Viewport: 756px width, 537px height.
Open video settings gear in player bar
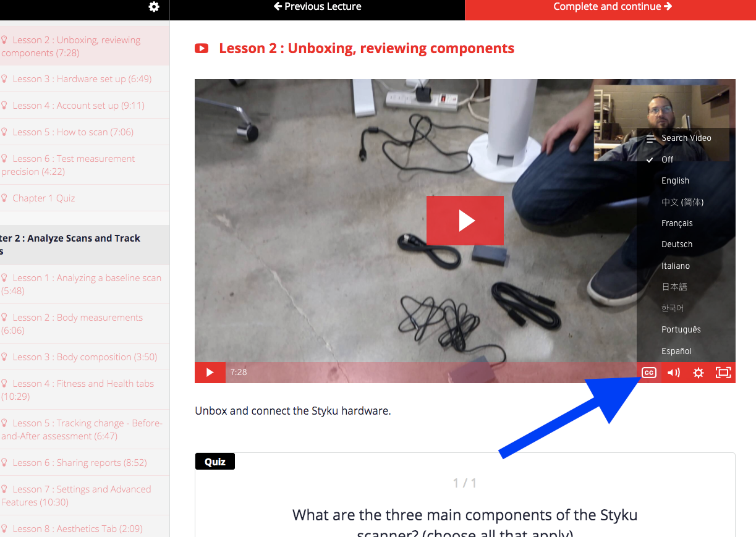699,373
